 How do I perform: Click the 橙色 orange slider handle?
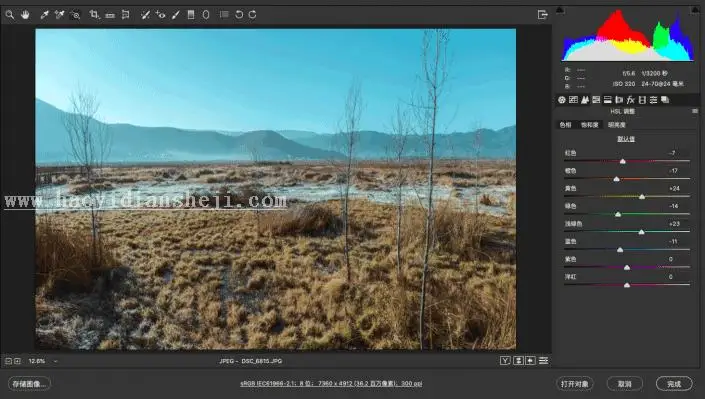click(616, 179)
